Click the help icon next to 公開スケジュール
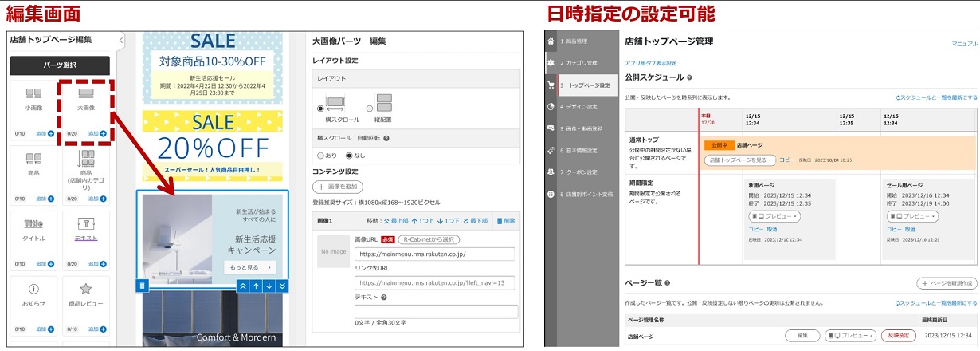 point(689,77)
